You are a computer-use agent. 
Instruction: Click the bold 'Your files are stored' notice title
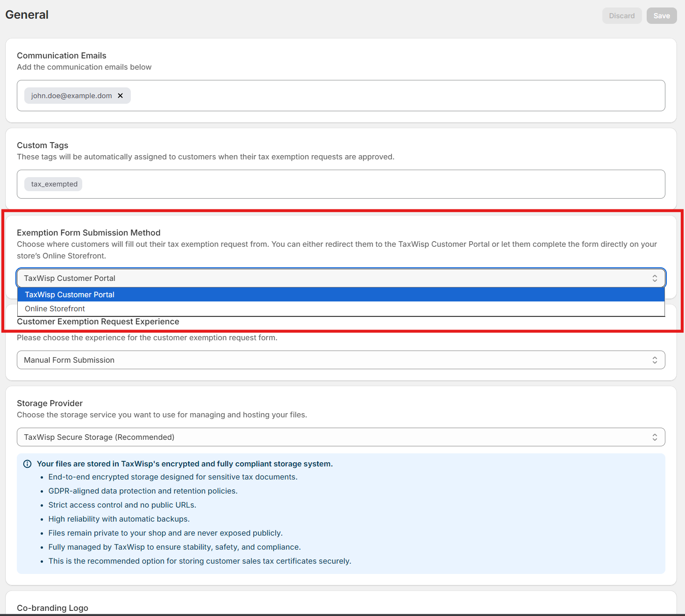pyautogui.click(x=185, y=464)
